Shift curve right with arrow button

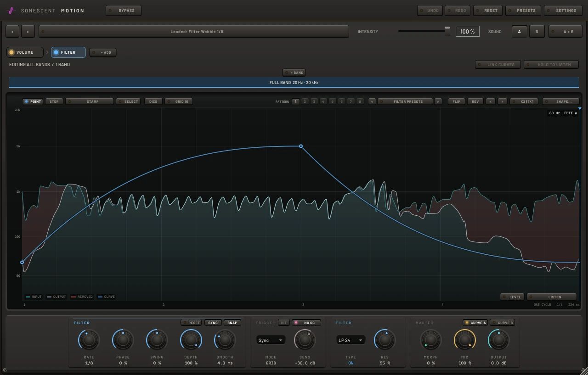(x=503, y=101)
